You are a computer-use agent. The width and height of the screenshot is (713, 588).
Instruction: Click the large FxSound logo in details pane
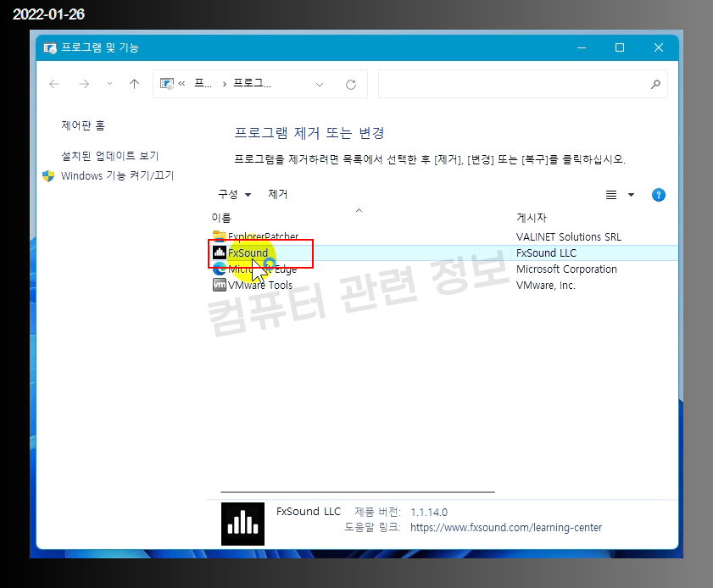(242, 524)
